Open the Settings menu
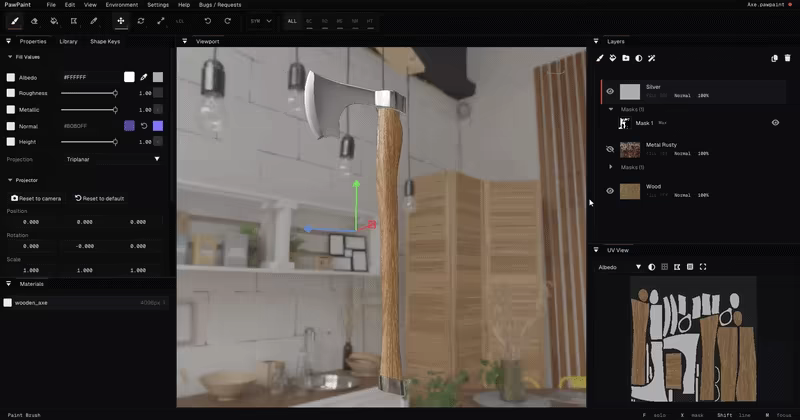800x420 pixels. point(158,5)
